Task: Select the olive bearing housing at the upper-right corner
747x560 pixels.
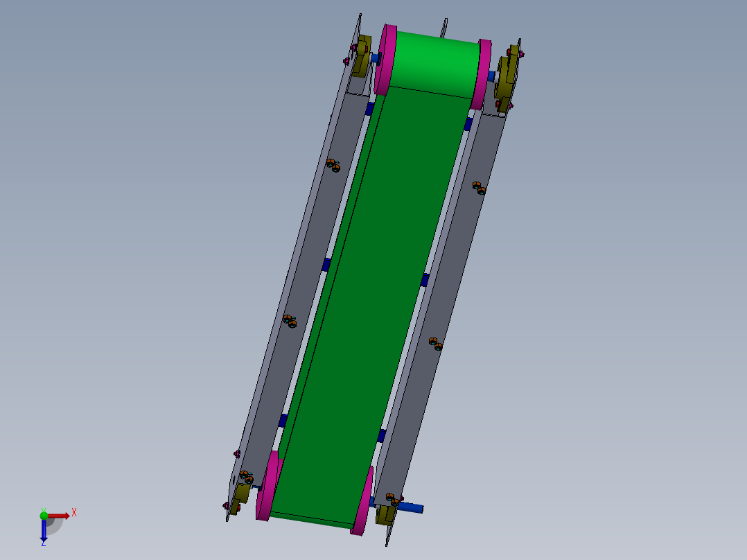Action: coord(507,78)
